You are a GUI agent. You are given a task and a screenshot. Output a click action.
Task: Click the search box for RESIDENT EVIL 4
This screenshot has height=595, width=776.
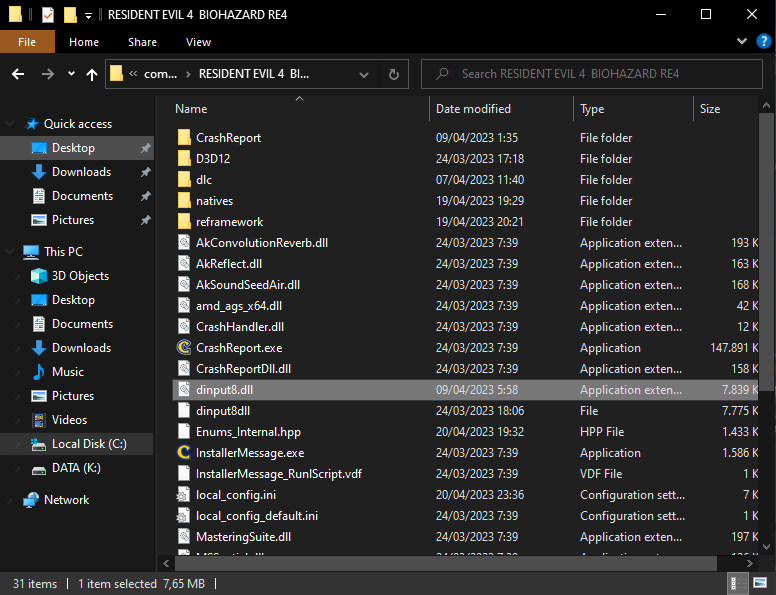(x=591, y=74)
